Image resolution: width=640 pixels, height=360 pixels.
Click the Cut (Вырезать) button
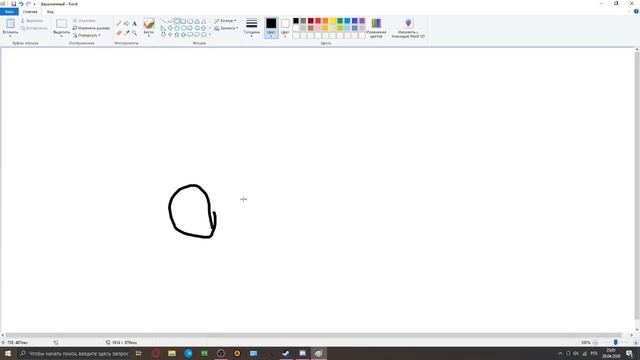32,20
